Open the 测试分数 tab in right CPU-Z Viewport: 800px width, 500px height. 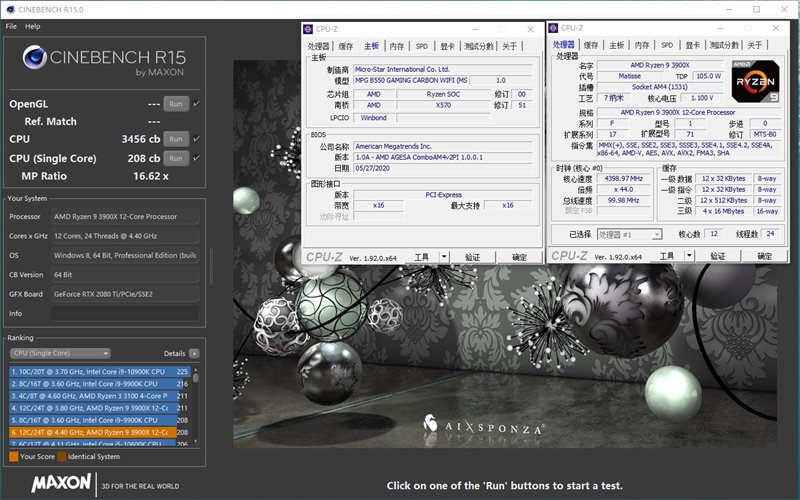point(724,45)
